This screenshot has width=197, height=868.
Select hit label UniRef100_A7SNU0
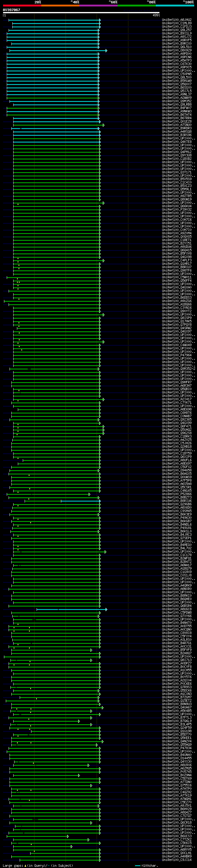[177, 125]
